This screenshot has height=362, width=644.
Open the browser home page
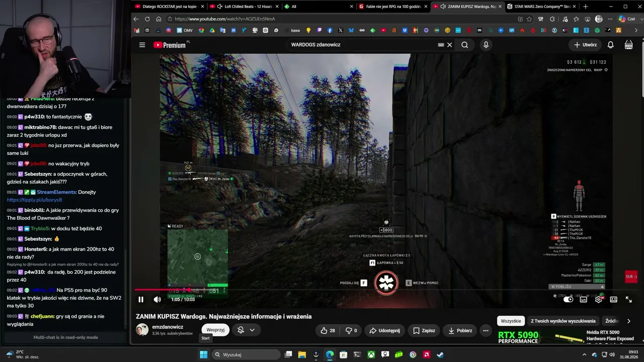(158, 19)
